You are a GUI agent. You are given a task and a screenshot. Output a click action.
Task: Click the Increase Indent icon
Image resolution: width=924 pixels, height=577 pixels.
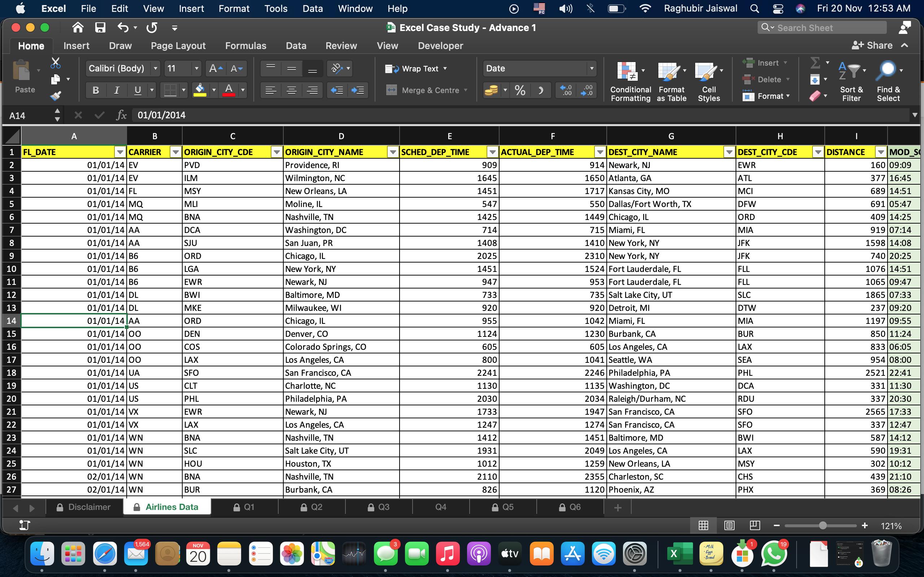pos(358,91)
